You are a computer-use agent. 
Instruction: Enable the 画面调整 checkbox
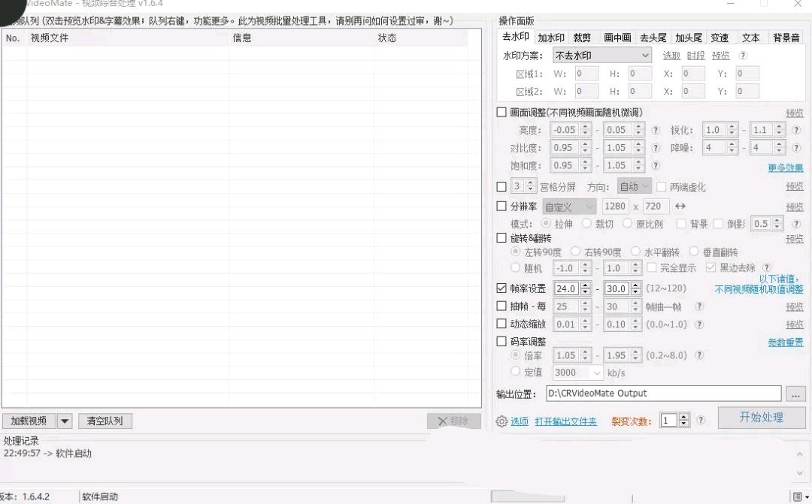[501, 113]
